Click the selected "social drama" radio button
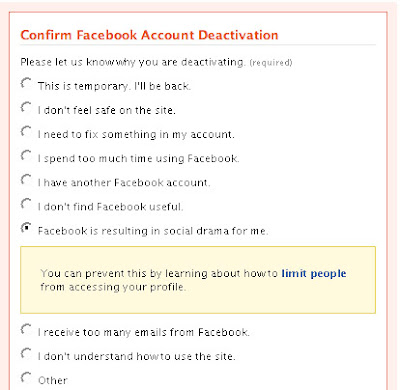The width and height of the screenshot is (400, 390). tap(26, 228)
